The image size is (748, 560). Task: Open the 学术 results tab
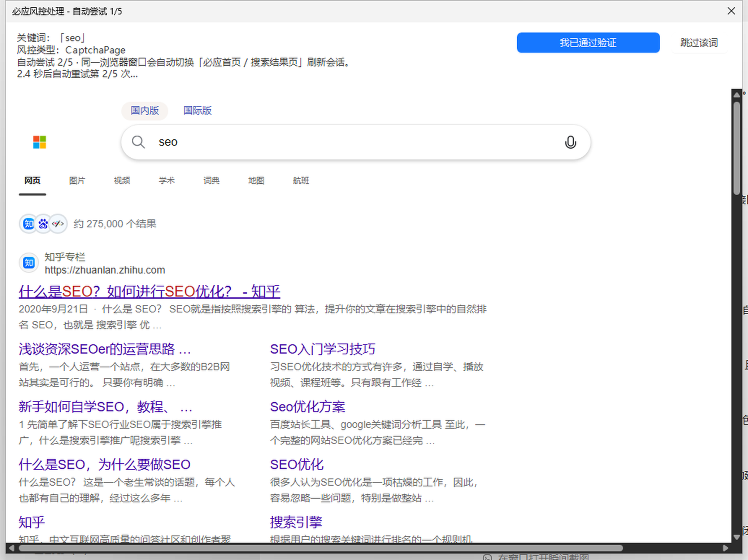pyautogui.click(x=167, y=180)
